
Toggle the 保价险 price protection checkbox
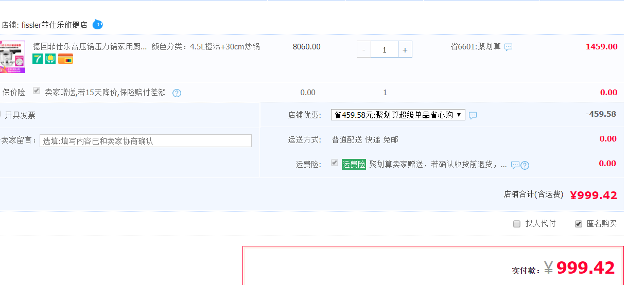pyautogui.click(x=36, y=91)
